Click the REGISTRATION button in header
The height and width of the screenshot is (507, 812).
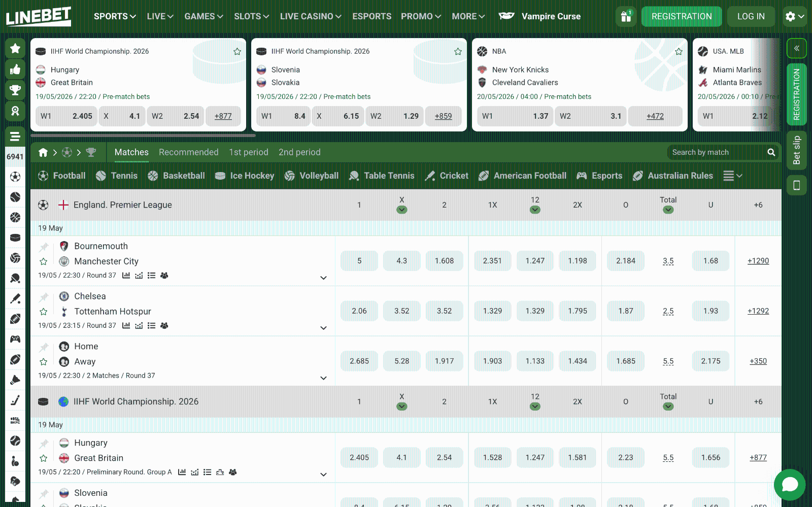(x=682, y=16)
